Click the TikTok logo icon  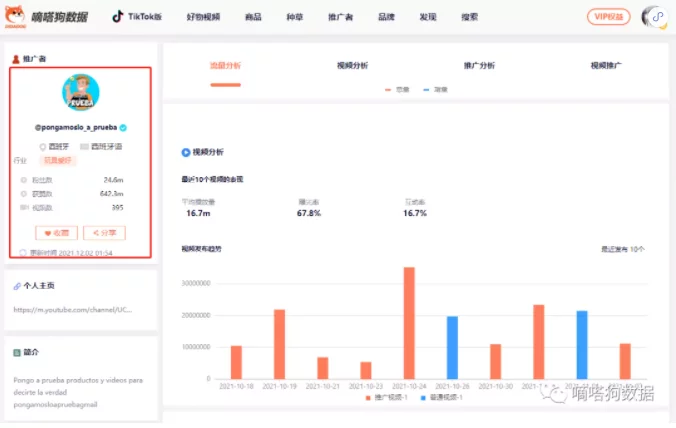point(117,17)
